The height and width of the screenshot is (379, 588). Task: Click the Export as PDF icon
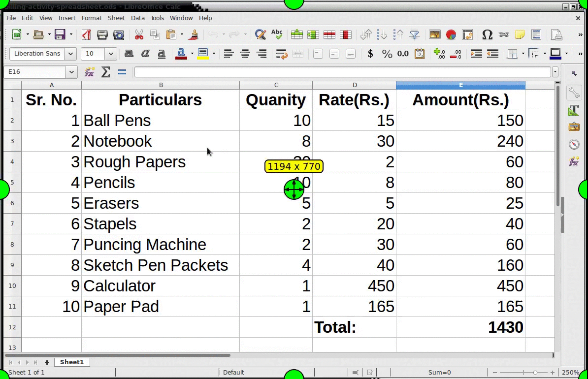(86, 34)
